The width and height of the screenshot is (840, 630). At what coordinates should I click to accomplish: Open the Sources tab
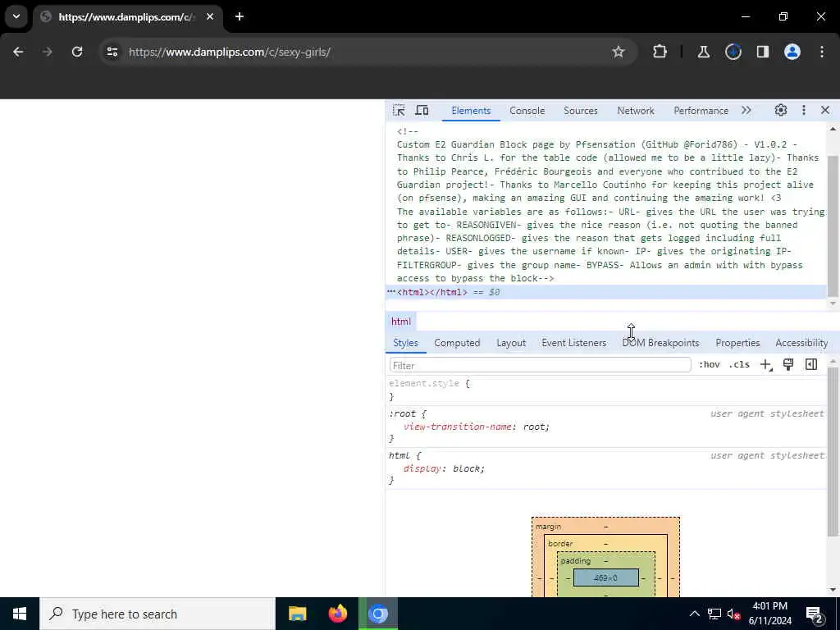click(x=580, y=111)
